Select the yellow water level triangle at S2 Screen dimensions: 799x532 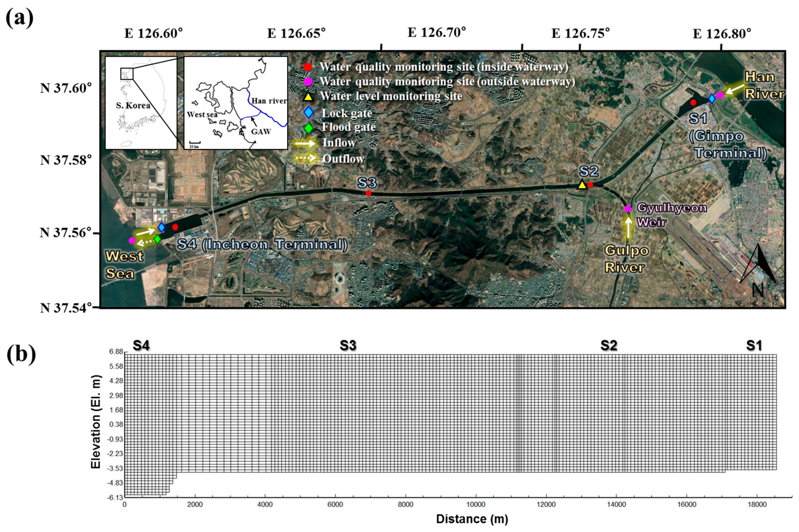[x=582, y=185]
